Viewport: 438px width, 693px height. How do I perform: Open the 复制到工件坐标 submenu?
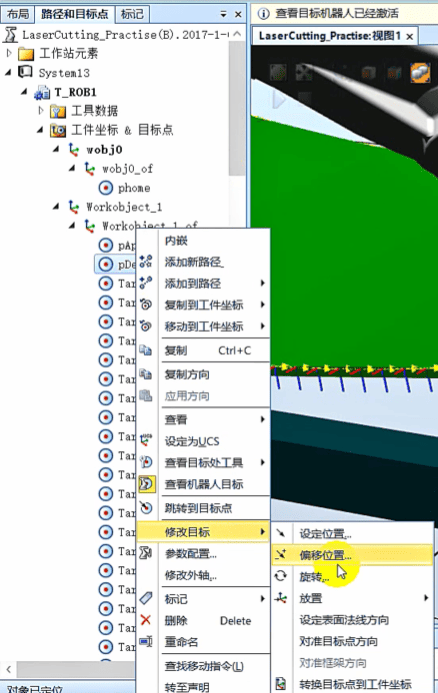pyautogui.click(x=203, y=305)
